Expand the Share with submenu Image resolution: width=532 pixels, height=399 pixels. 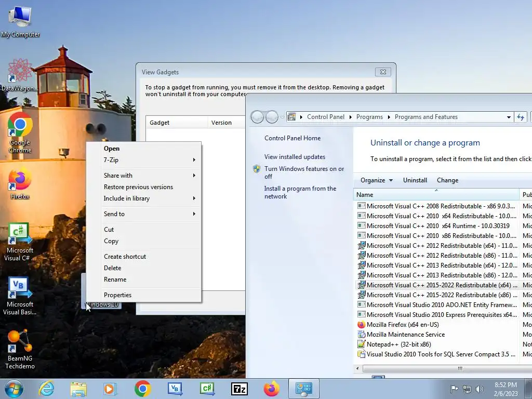[x=144, y=176]
